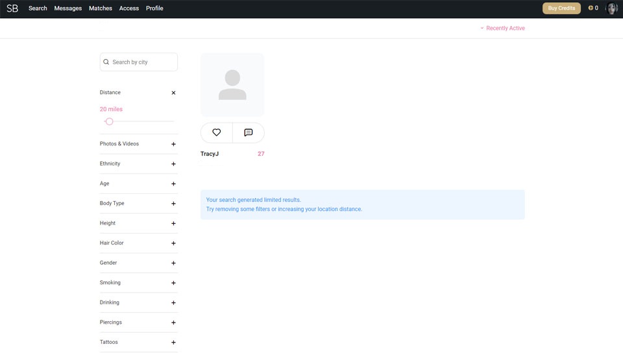Click the magnifier icon in city search
Screen dimensions: 623x364
pyautogui.click(x=106, y=62)
